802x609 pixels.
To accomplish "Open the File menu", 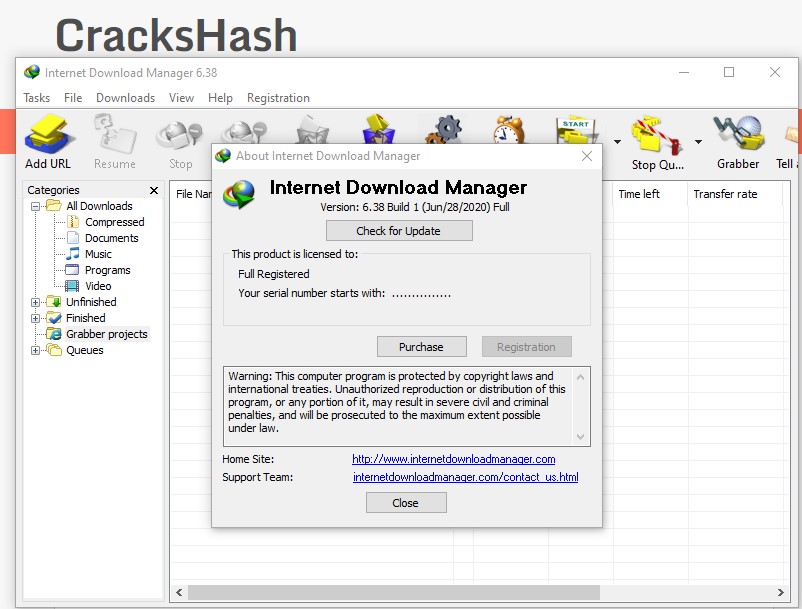I will click(73, 98).
